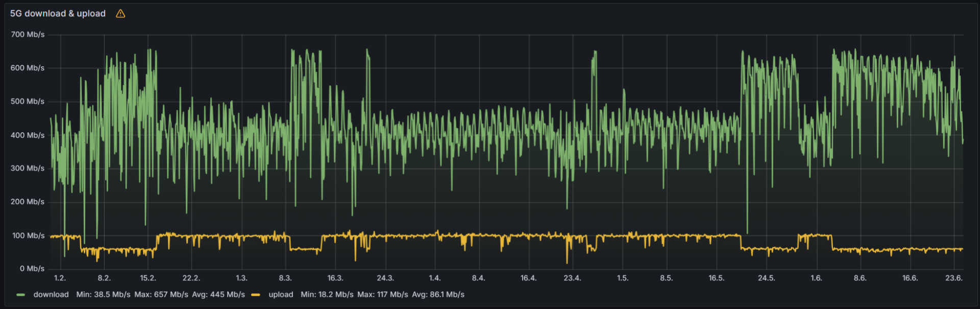The width and height of the screenshot is (980, 309).
Task: Click the upload Min: 18.2 Mb/s legend value
Action: coord(327,295)
